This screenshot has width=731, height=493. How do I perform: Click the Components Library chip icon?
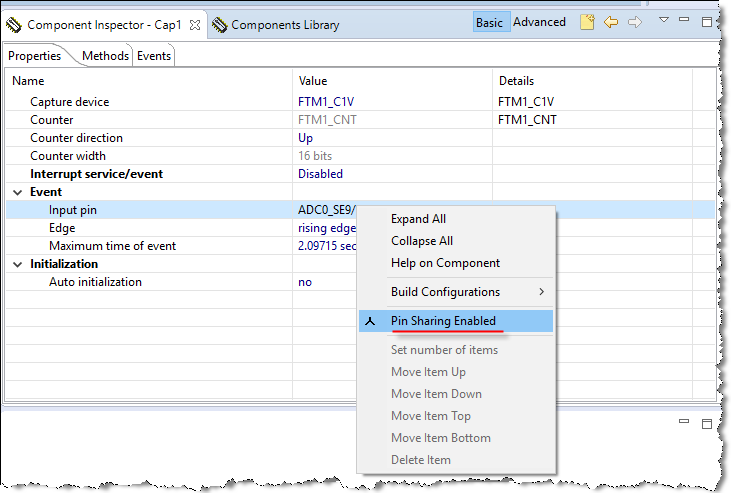(219, 25)
